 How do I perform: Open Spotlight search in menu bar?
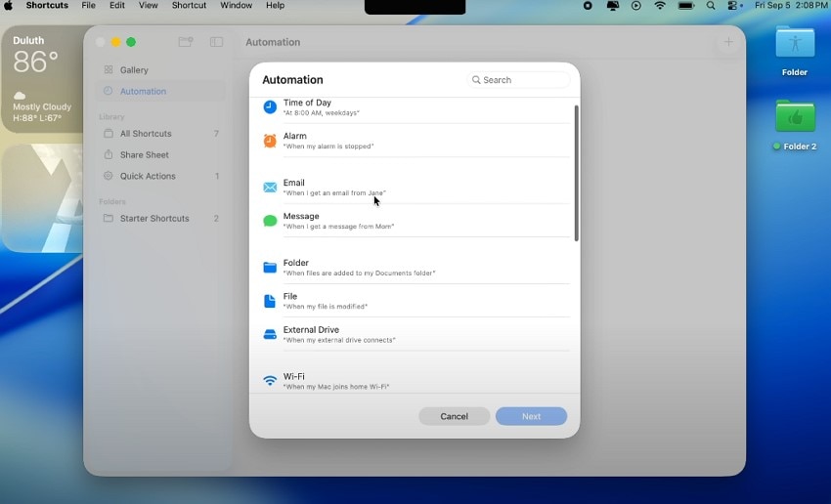[711, 5]
